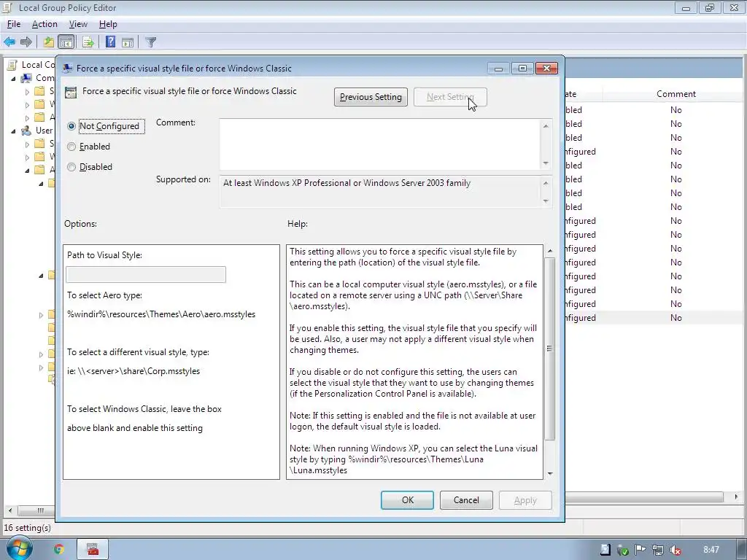
Task: Click the Next Setting button
Action: tap(450, 97)
